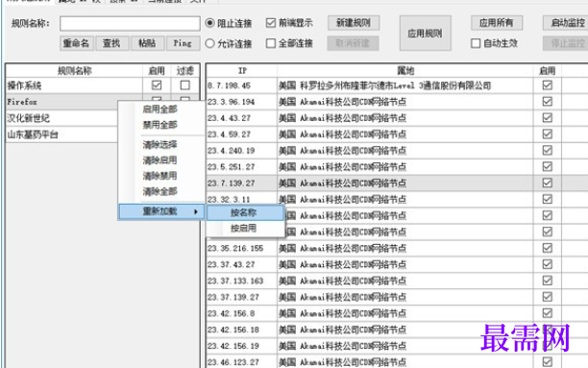The image size is (588, 368).
Task: Select the IP cell 23.46.123.27
Action: tap(242, 362)
